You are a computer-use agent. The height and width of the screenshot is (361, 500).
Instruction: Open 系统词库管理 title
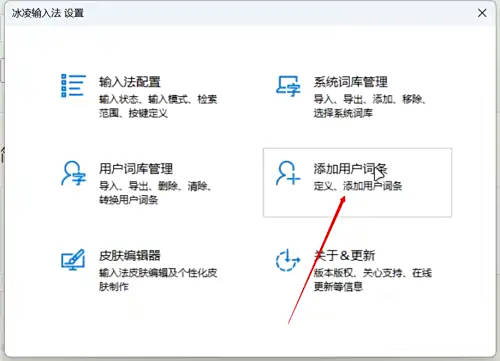350,82
